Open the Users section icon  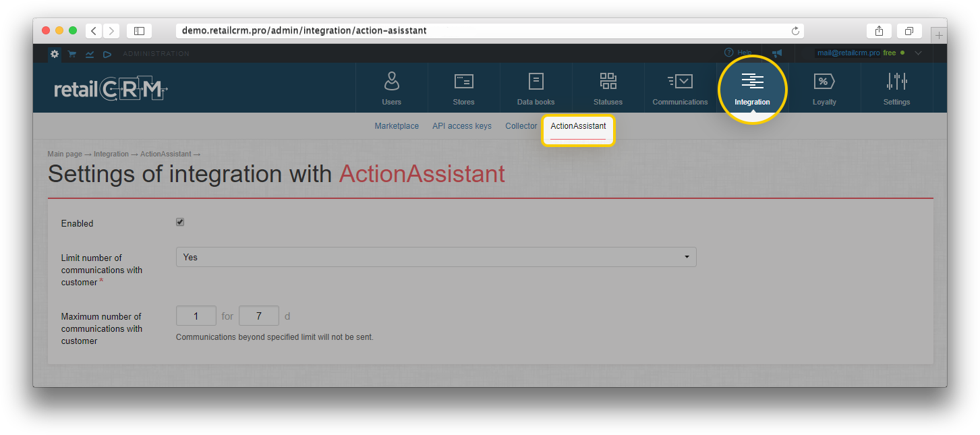(x=391, y=82)
